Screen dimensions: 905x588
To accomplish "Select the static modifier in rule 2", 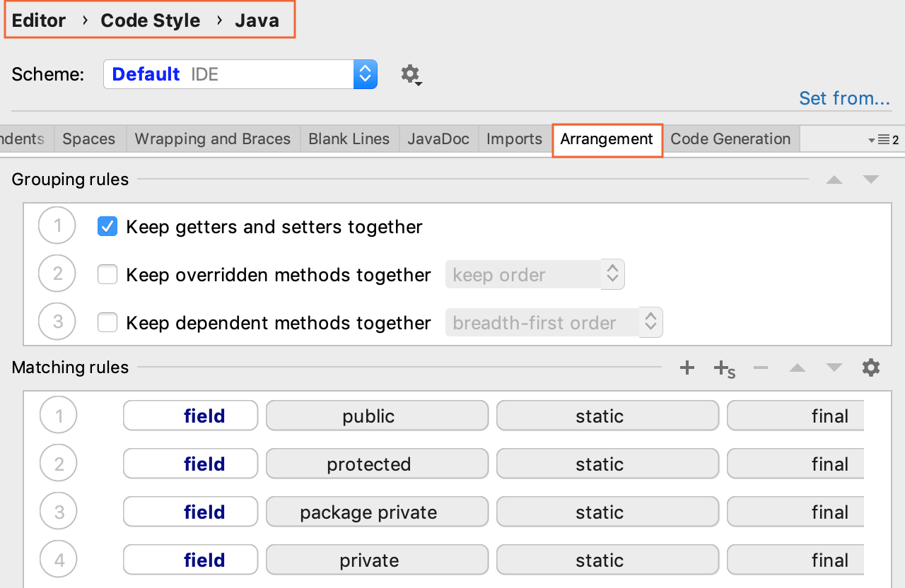I will click(x=608, y=464).
